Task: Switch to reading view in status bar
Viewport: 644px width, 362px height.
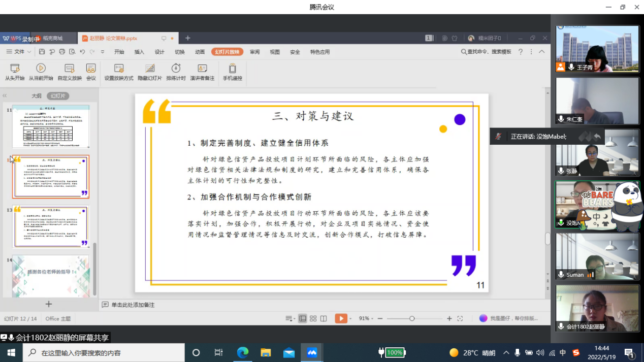Action: 324,318
